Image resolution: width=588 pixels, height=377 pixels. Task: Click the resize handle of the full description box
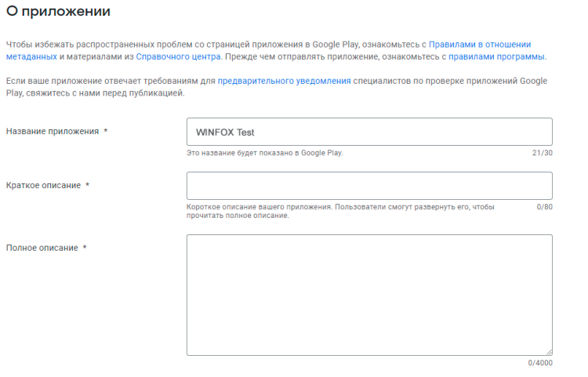pyautogui.click(x=548, y=351)
